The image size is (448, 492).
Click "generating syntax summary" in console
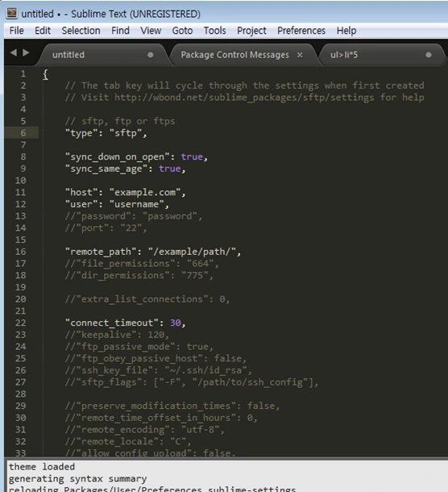pyautogui.click(x=77, y=479)
